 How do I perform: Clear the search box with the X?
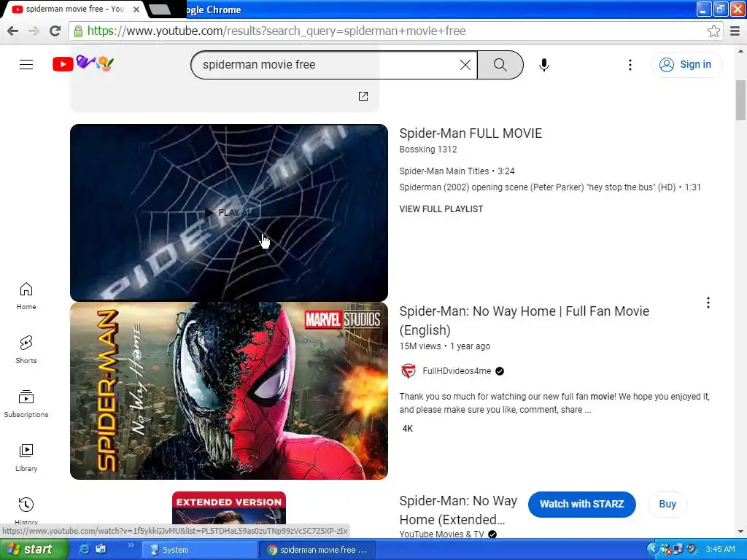[465, 65]
